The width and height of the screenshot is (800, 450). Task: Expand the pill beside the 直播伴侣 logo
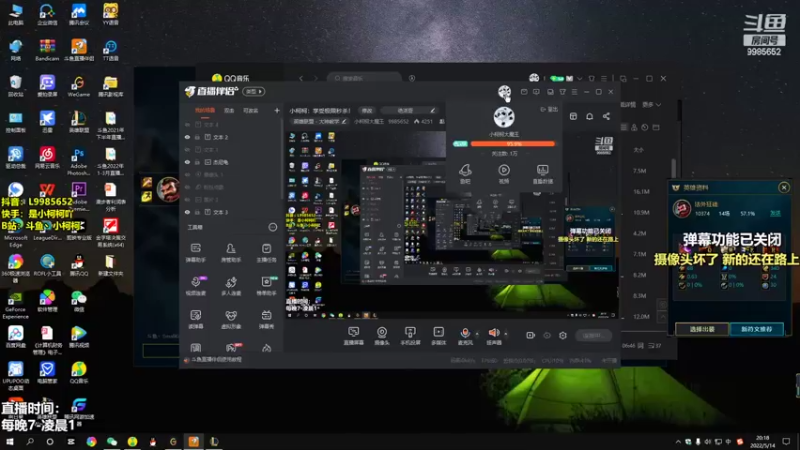254,91
